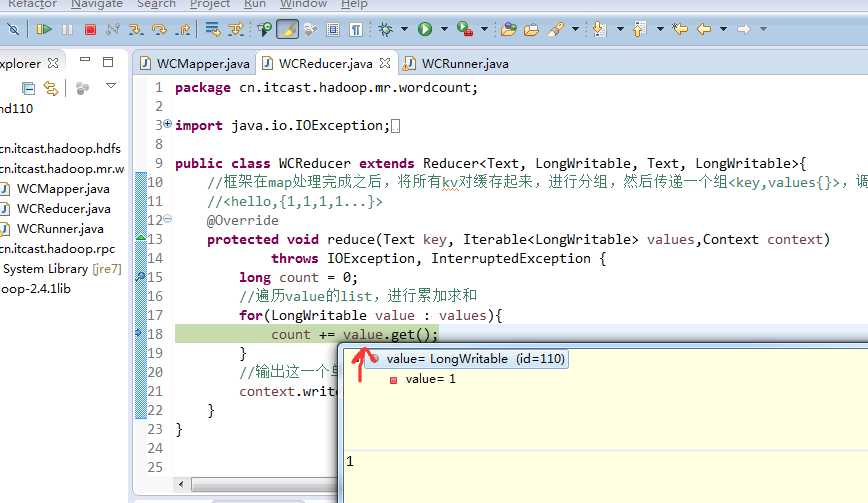Open the Debug configurations dropdown
Screen dimensions: 868x503
(404, 29)
